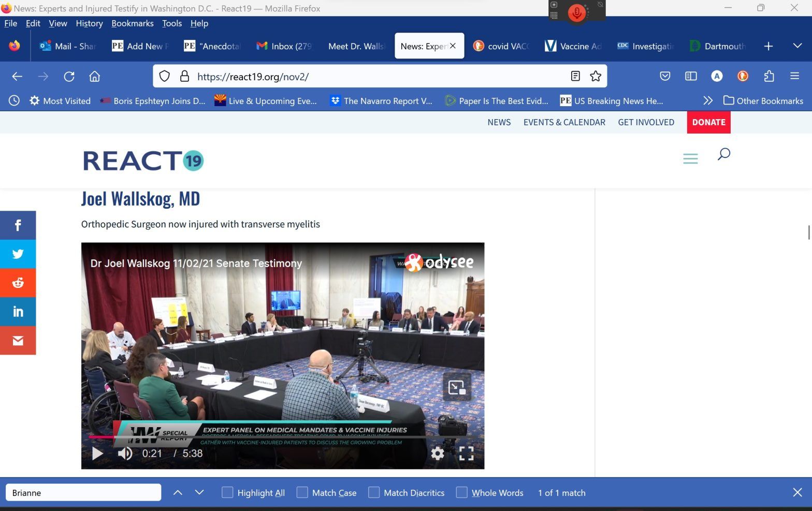
Task: Show more bookmarks chevron
Action: 708,100
